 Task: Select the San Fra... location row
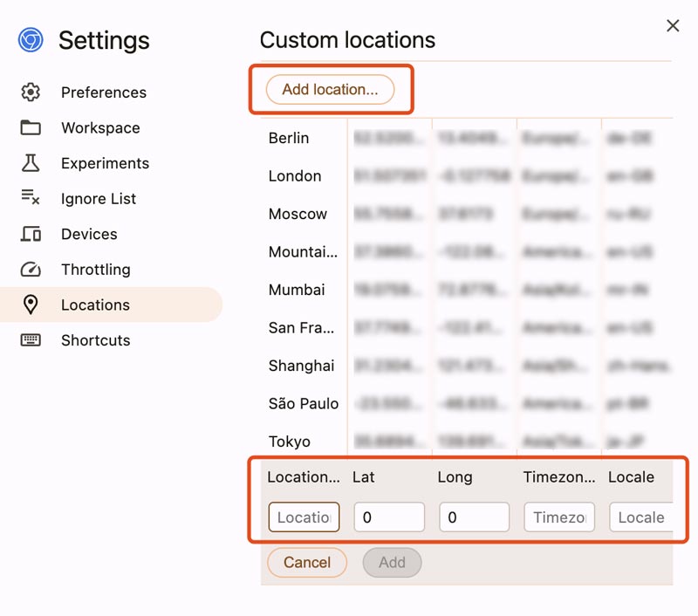(467, 327)
